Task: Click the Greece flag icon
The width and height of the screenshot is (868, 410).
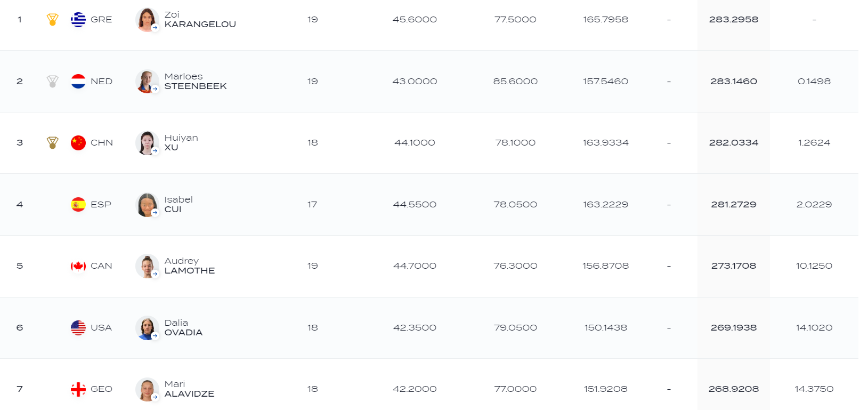Action: [x=78, y=20]
